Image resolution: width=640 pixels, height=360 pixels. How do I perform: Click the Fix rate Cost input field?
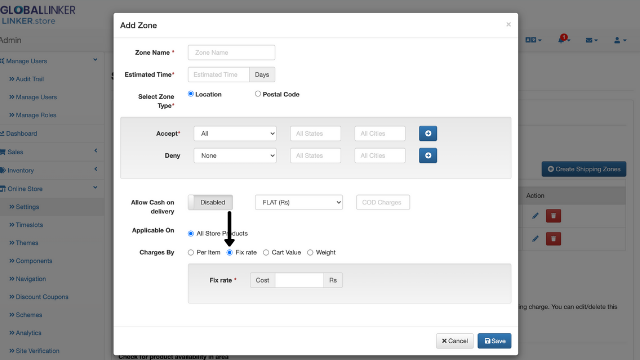coord(299,280)
